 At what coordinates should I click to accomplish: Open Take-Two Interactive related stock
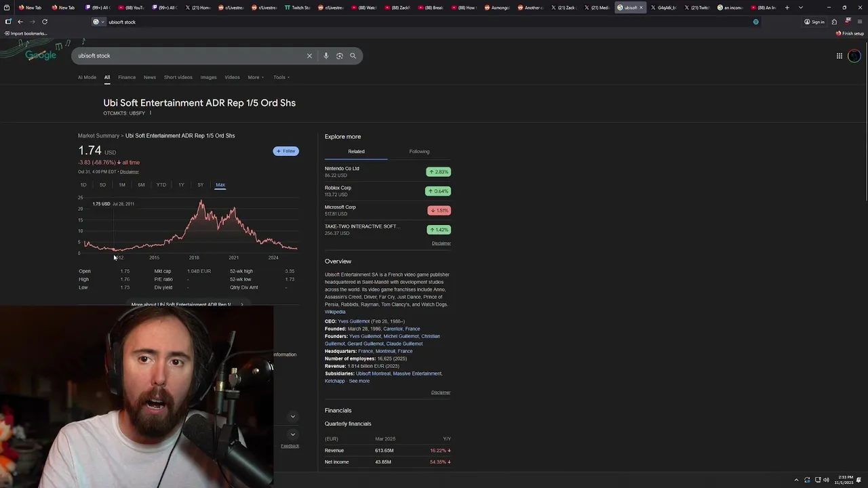[x=388, y=229]
